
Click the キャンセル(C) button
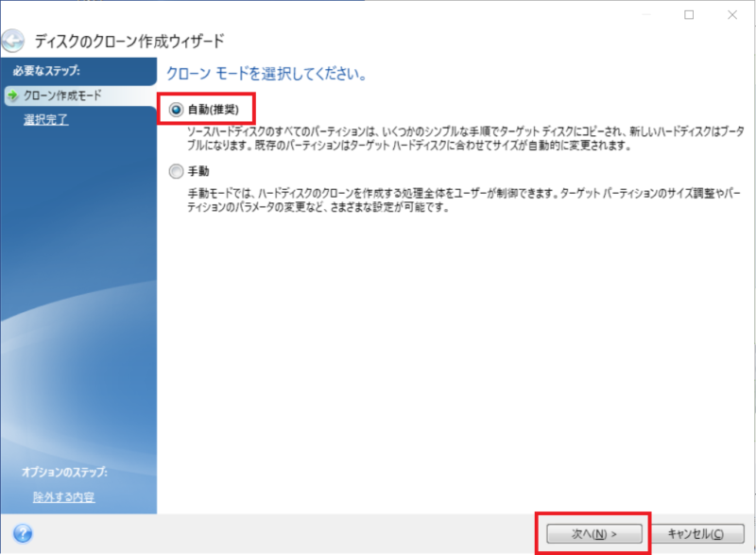tap(696, 534)
